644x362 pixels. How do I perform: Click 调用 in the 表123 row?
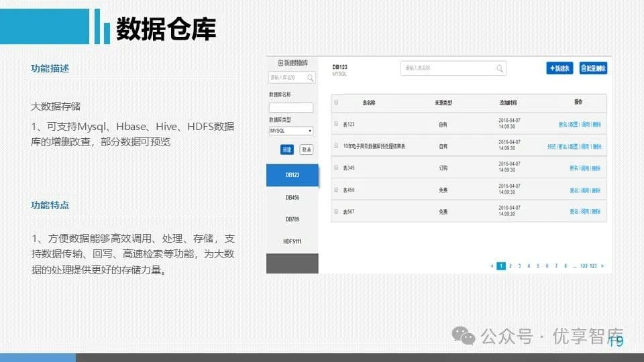(585, 125)
